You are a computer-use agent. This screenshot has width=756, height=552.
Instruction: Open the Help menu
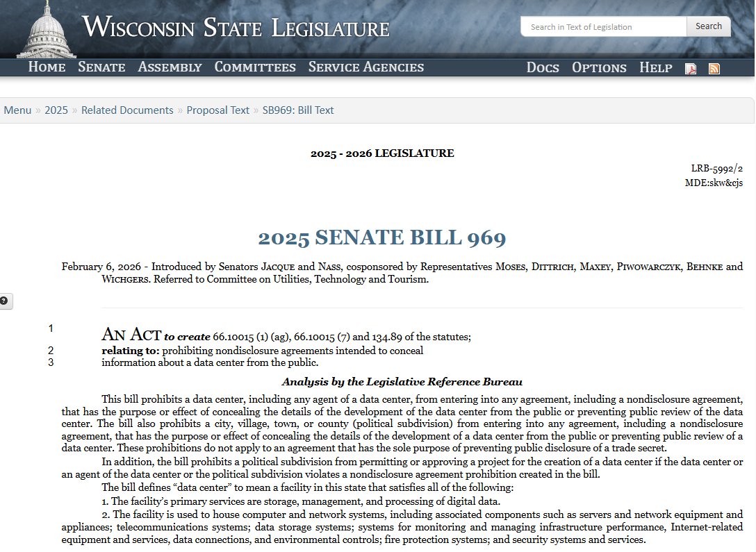point(656,67)
